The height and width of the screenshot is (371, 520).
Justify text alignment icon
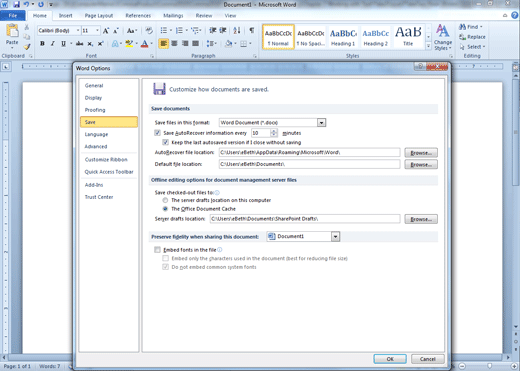click(196, 44)
